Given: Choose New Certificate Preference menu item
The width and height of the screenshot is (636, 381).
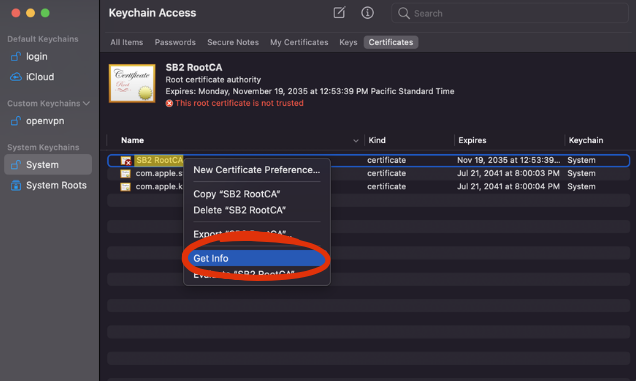Looking at the screenshot, I should click(256, 170).
